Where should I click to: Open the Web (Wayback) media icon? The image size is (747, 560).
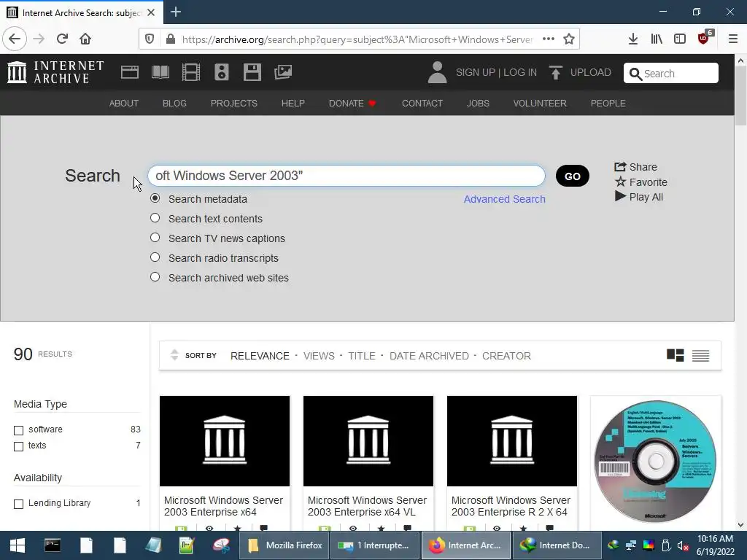pyautogui.click(x=130, y=72)
